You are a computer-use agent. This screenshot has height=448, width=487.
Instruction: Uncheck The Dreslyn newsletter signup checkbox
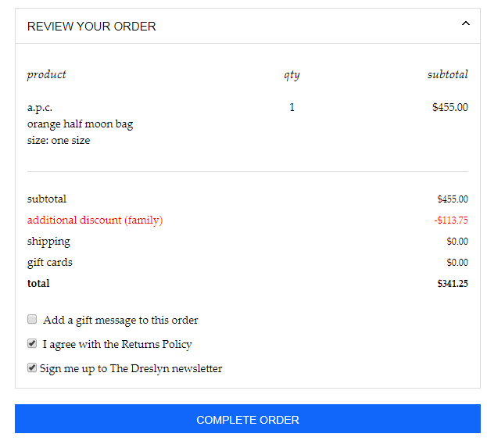(x=32, y=367)
